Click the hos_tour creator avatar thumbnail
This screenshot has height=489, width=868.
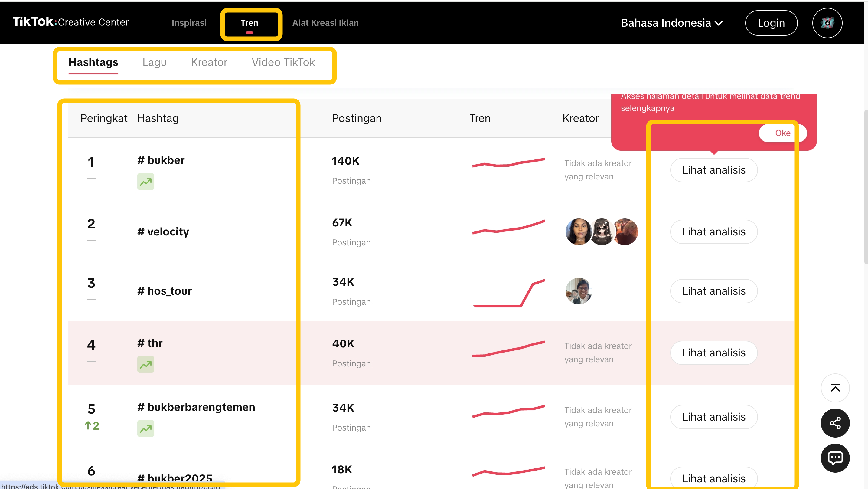click(x=578, y=291)
